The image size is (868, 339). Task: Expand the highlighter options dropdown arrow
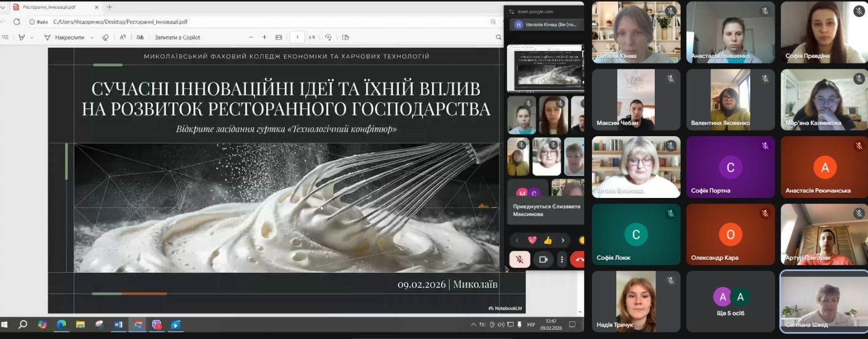coord(32,37)
